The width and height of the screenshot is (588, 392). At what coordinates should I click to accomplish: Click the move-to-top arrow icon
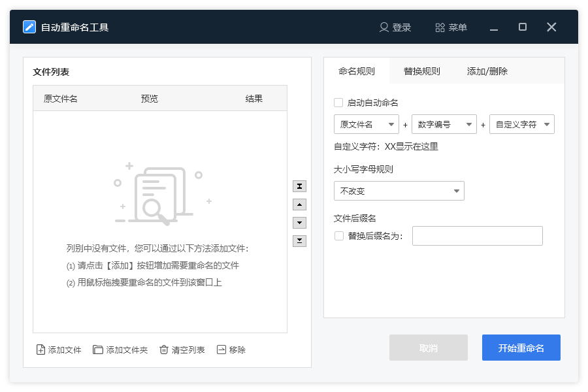coord(299,186)
